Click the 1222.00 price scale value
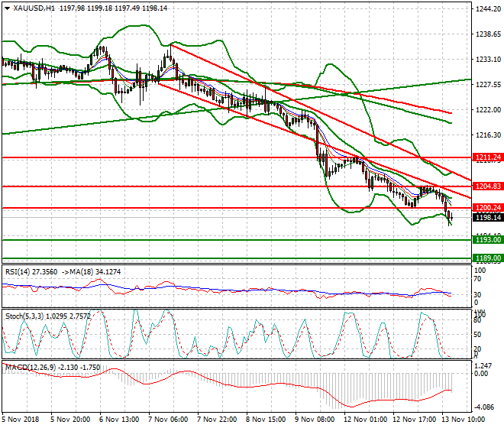Image resolution: width=504 pixels, height=428 pixels. (x=488, y=110)
